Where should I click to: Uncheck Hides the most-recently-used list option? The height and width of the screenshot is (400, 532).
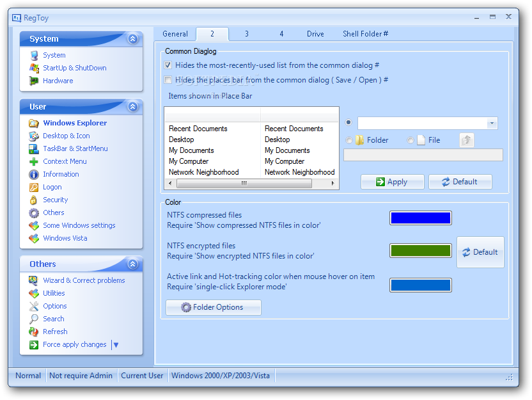pyautogui.click(x=168, y=65)
